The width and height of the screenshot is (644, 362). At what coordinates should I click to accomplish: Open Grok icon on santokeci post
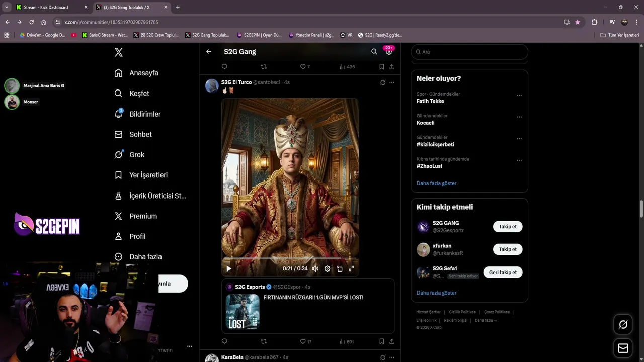(x=383, y=82)
